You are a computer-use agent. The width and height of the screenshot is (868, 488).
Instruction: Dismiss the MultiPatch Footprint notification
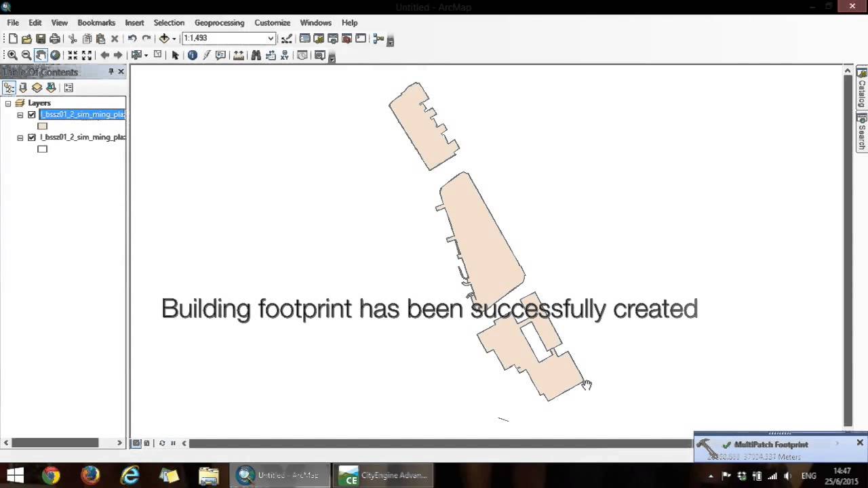coord(860,443)
